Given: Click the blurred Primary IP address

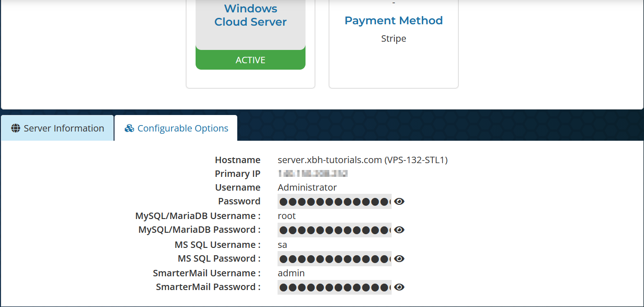Looking at the screenshot, I should click(x=313, y=173).
